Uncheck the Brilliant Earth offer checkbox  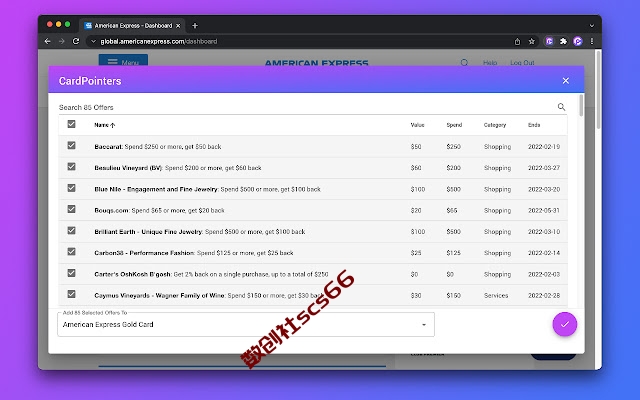tap(71, 230)
